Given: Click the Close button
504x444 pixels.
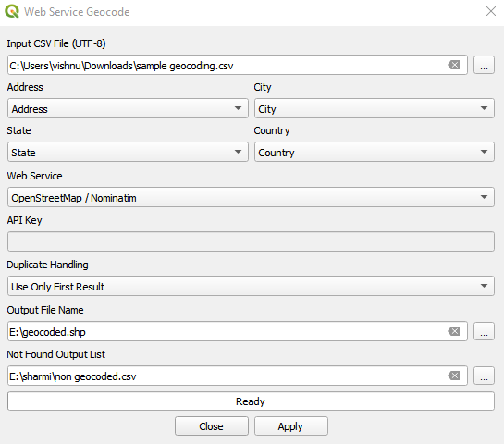Looking at the screenshot, I should [212, 426].
